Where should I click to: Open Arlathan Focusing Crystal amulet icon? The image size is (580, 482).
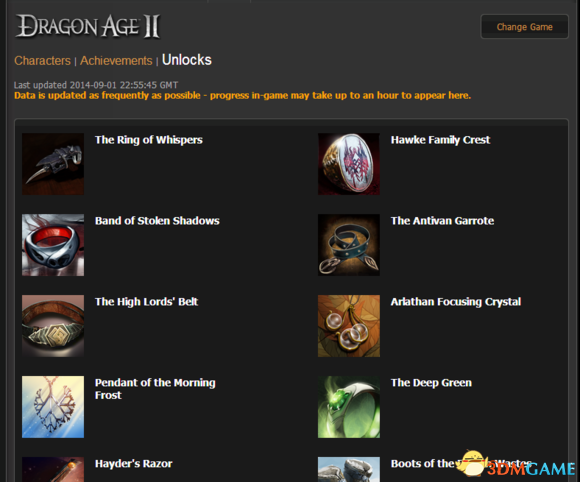click(349, 326)
